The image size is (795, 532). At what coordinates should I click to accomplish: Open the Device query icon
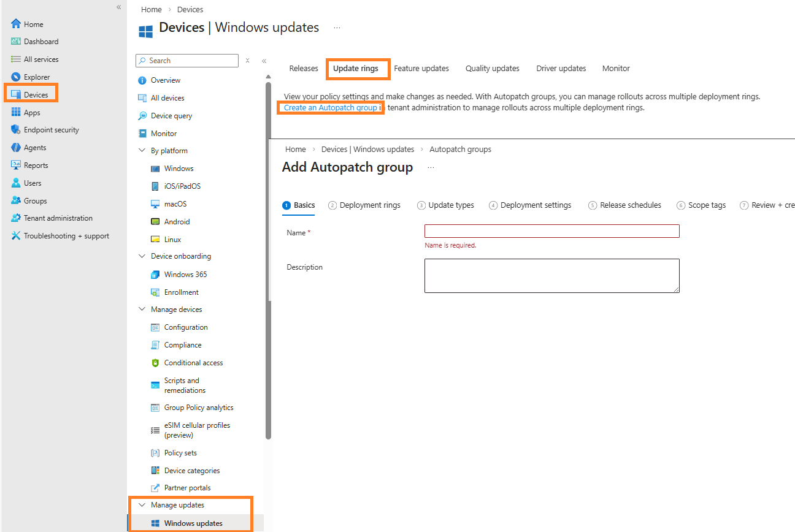coord(142,116)
